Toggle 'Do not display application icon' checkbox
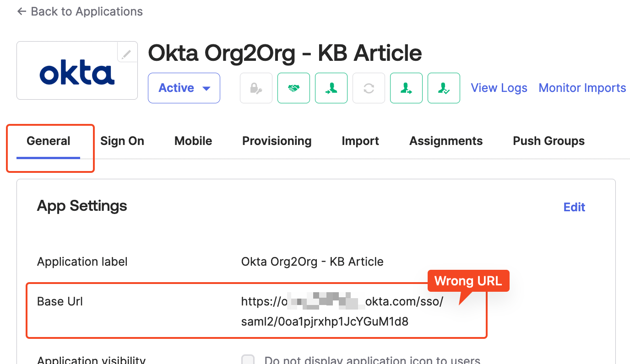 tap(248, 360)
